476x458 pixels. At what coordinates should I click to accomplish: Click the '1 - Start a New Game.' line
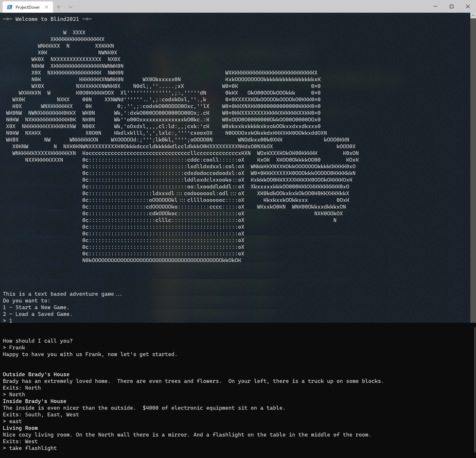[x=36, y=307]
